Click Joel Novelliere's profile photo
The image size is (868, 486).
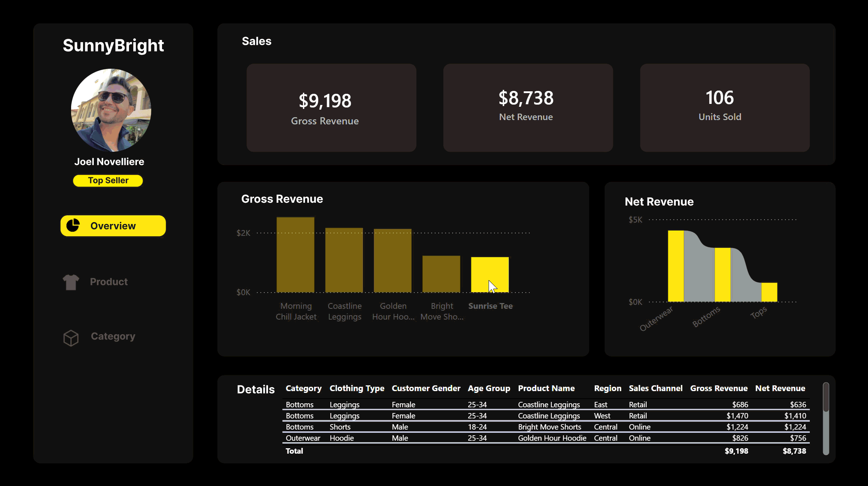pyautogui.click(x=111, y=110)
